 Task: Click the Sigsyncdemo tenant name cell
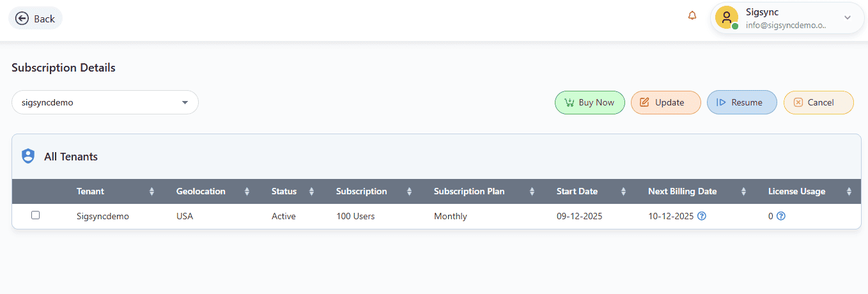(x=103, y=216)
